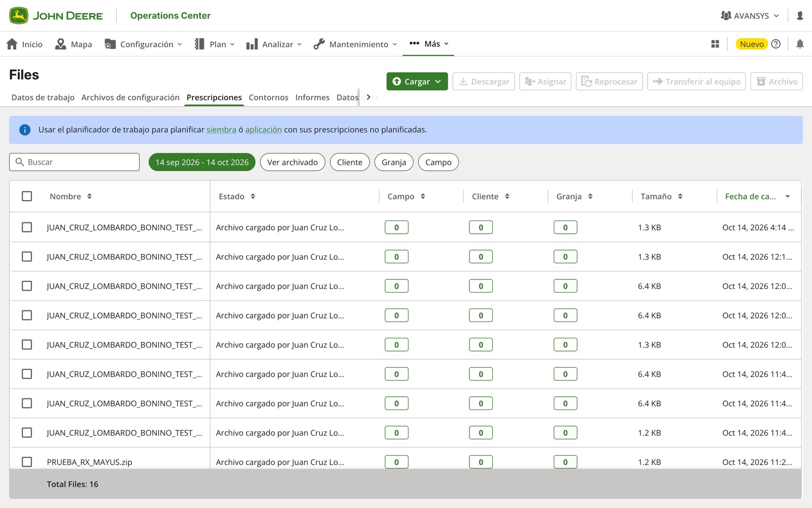
Task: Open the help question mark icon
Action: (x=775, y=44)
